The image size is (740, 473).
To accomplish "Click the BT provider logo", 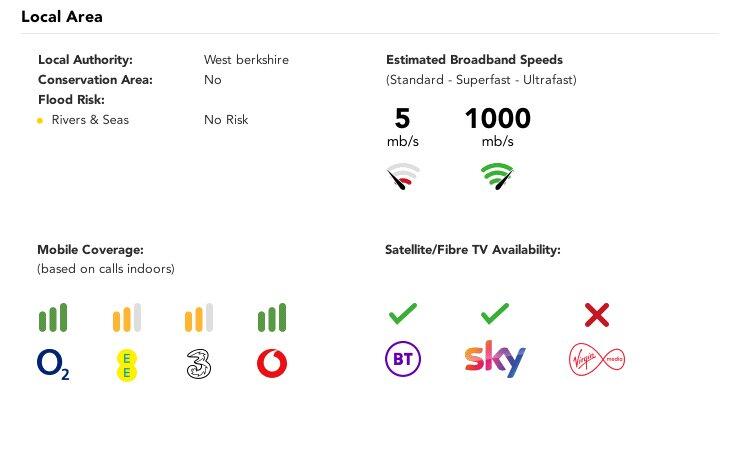I will pyautogui.click(x=403, y=359).
